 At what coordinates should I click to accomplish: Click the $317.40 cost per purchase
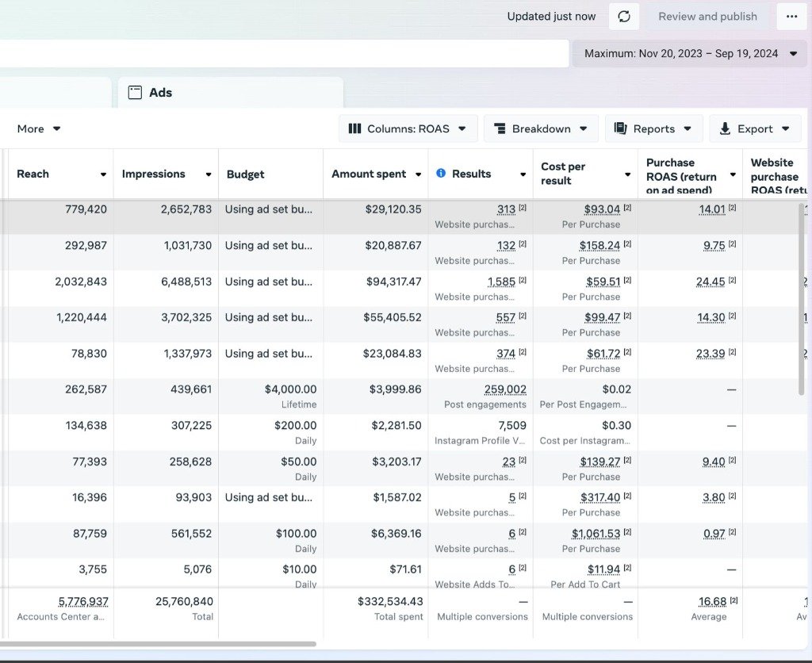tap(599, 498)
